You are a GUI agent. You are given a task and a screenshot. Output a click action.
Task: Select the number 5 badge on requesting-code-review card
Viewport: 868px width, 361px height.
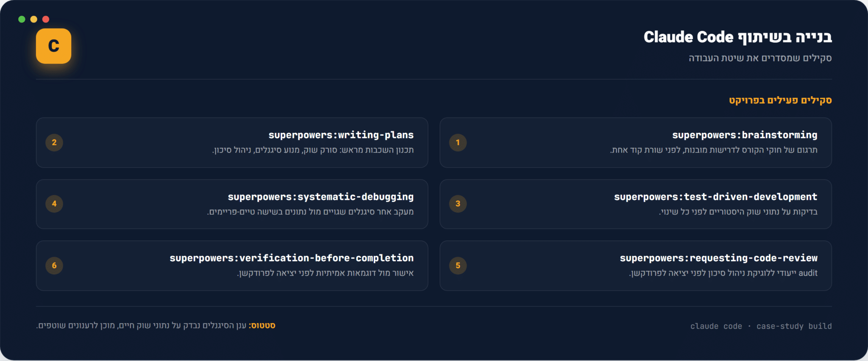tap(458, 266)
